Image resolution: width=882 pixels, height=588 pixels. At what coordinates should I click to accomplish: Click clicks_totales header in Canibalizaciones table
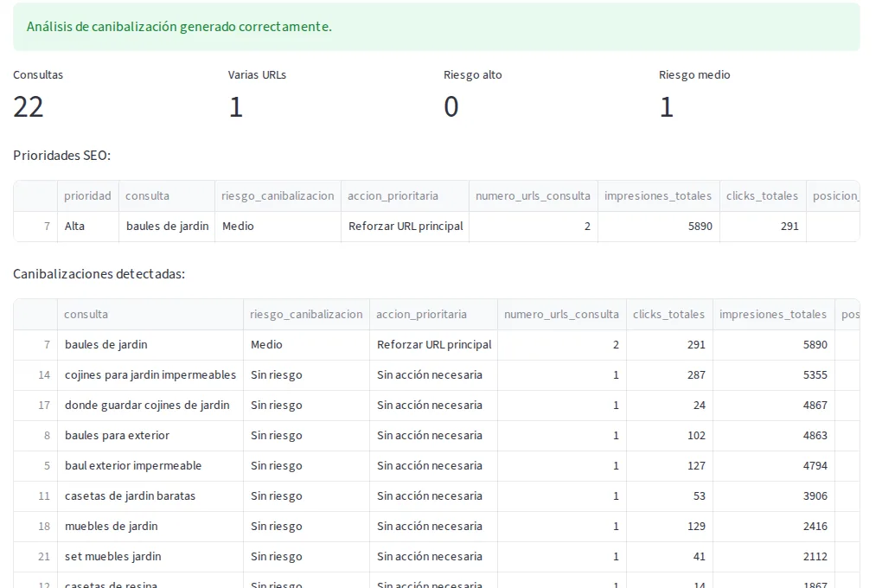[669, 314]
